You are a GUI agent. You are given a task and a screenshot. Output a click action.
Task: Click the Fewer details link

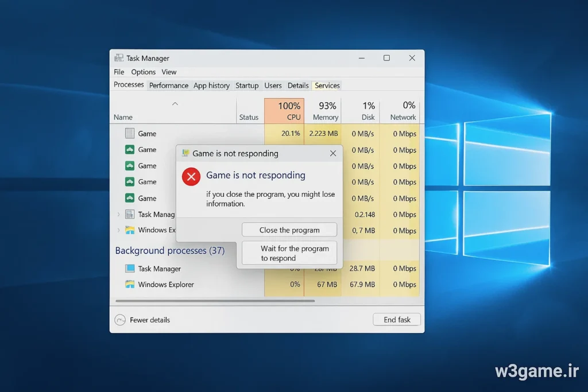pyautogui.click(x=150, y=320)
